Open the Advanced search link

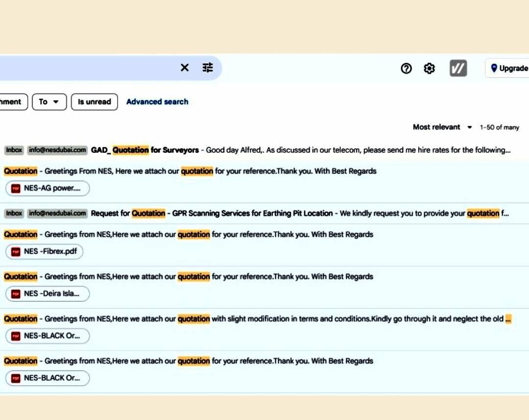[157, 102]
